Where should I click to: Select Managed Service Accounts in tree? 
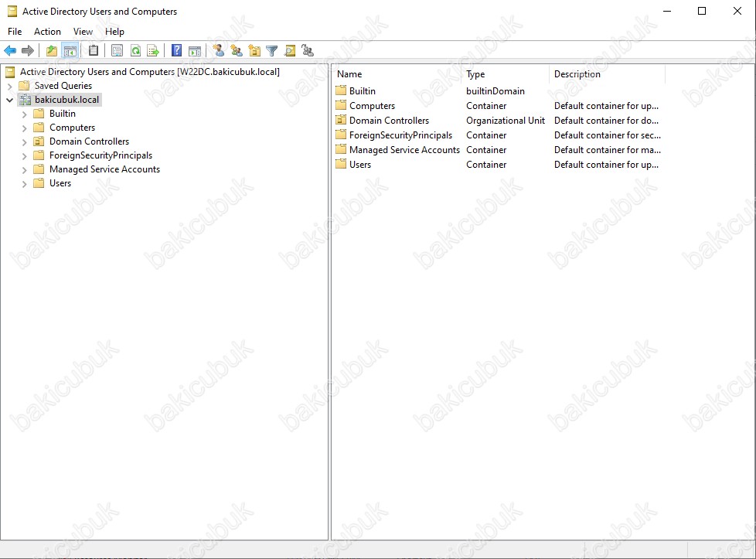104,169
